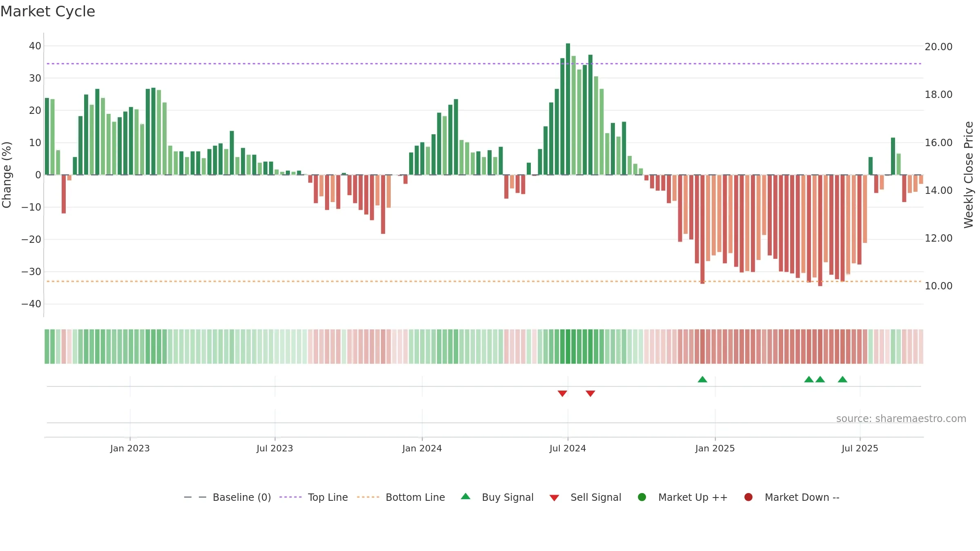Click the Bottom Line orange dotted legend marker

click(368, 497)
